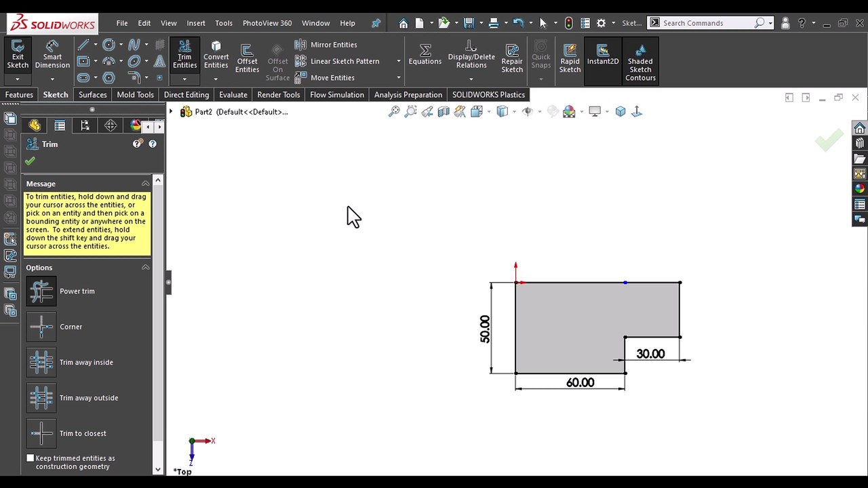
Task: Click the Exit Sketch button
Action: point(18,54)
